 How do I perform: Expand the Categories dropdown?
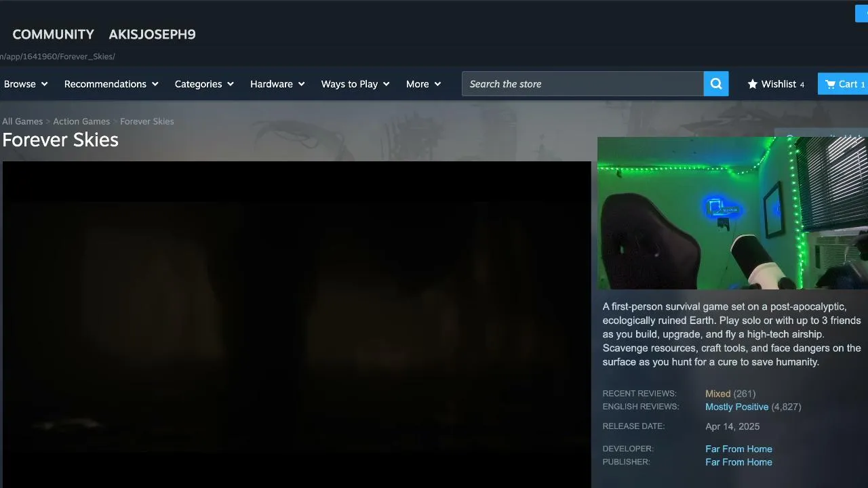[204, 84]
